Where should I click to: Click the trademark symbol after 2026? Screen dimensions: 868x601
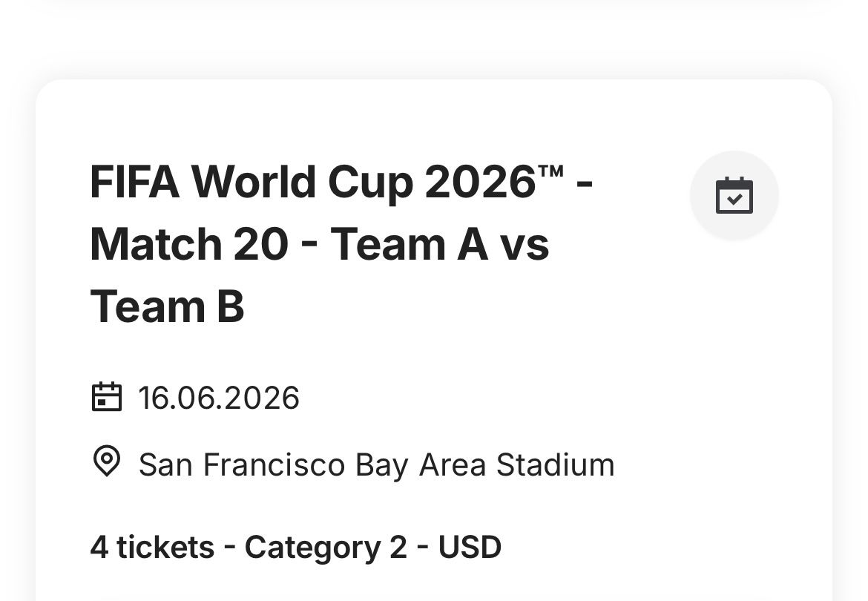pyautogui.click(x=551, y=173)
